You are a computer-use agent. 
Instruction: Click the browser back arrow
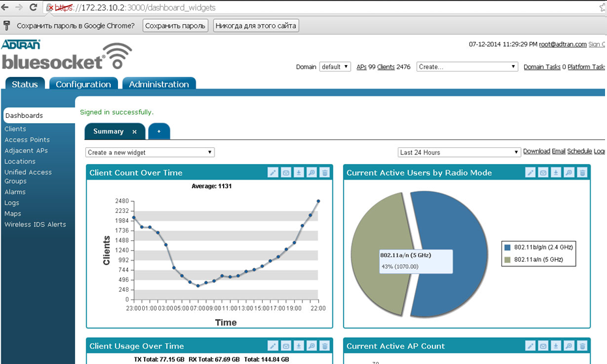(5, 7)
